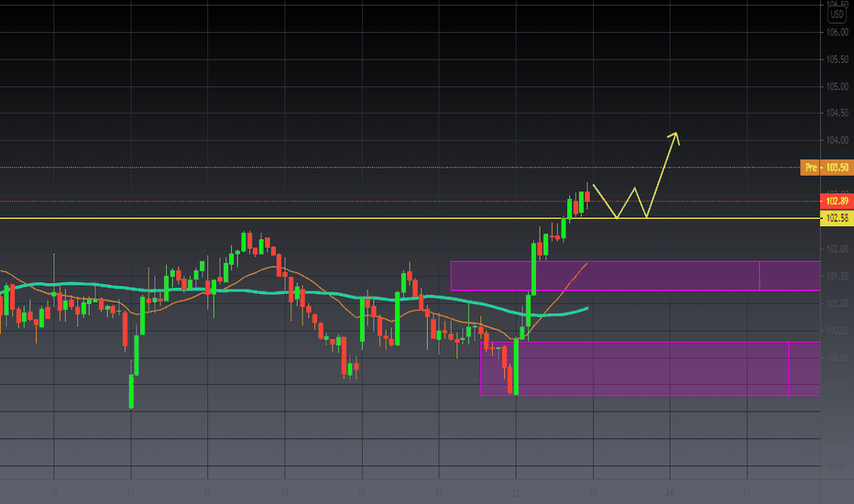Click the 104.50 price axis label
Image resolution: width=854 pixels, height=504 pixels.
838,113
